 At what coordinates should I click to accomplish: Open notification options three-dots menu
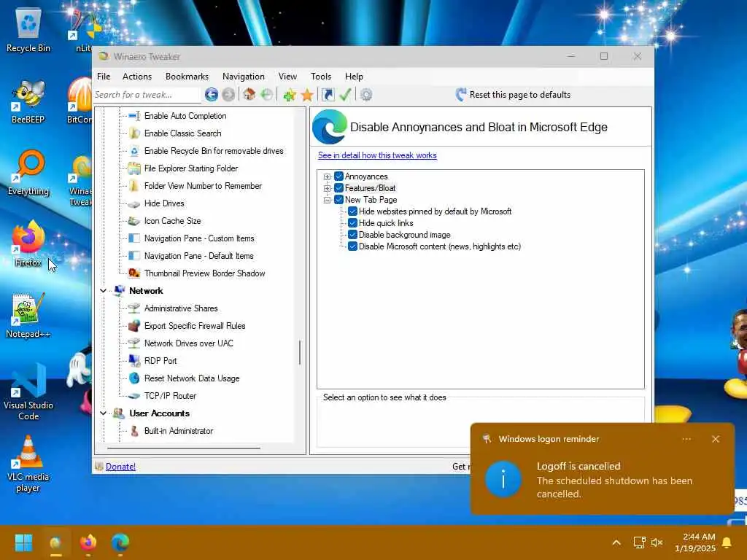(686, 439)
